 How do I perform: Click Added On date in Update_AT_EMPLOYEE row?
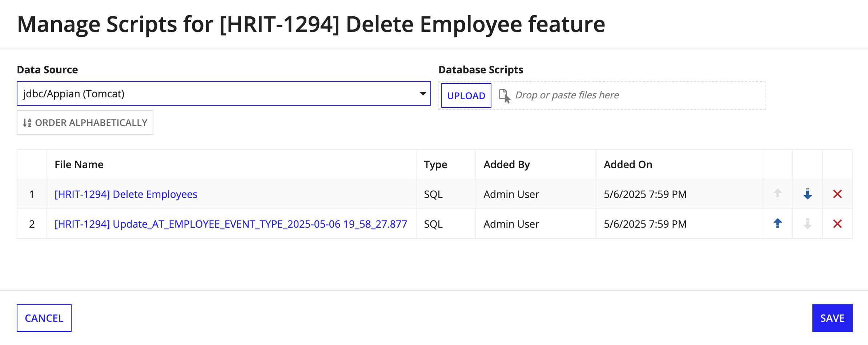pyautogui.click(x=645, y=224)
